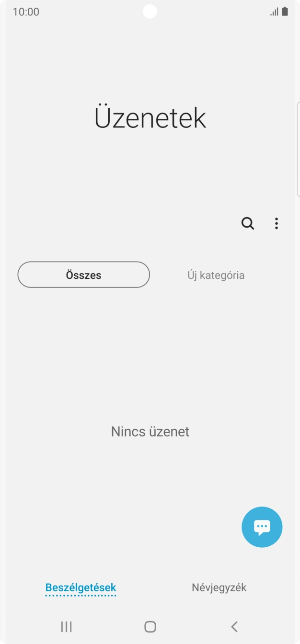The height and width of the screenshot is (644, 300).
Task: Open the more options dropdown menu
Action: (277, 223)
